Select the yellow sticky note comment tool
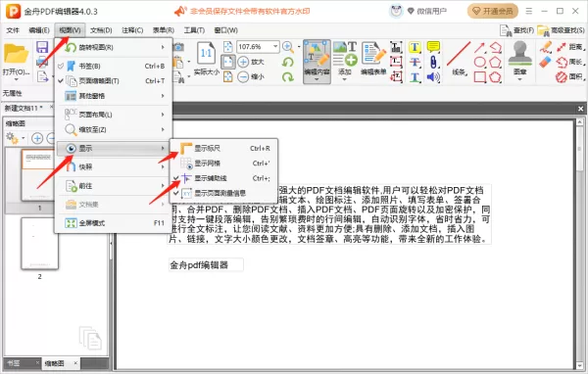This screenshot has width=588, height=374. pos(433,47)
